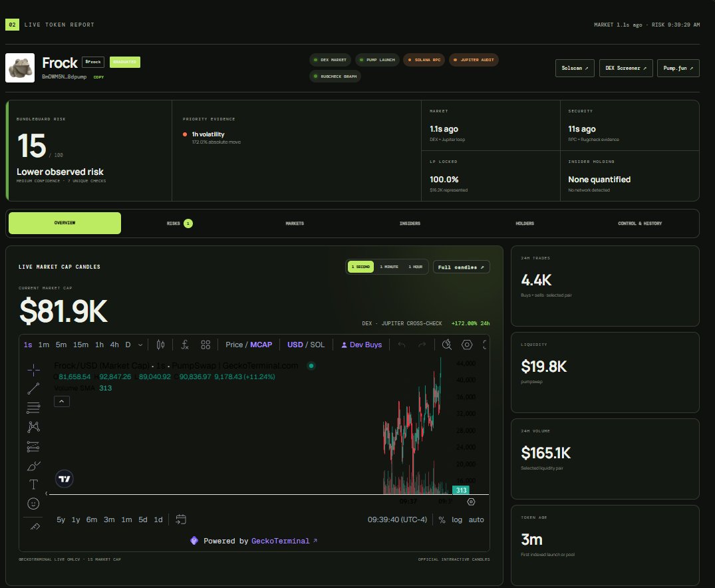Follow the GeckoTerminal link
Image resolution: width=715 pixels, height=588 pixels.
point(284,541)
